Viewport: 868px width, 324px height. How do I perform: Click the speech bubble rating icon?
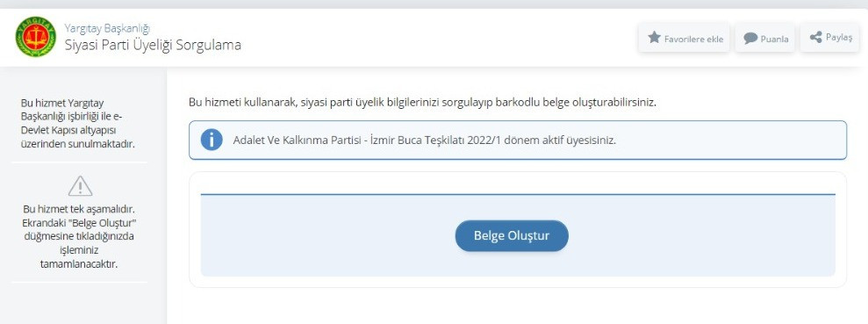750,39
